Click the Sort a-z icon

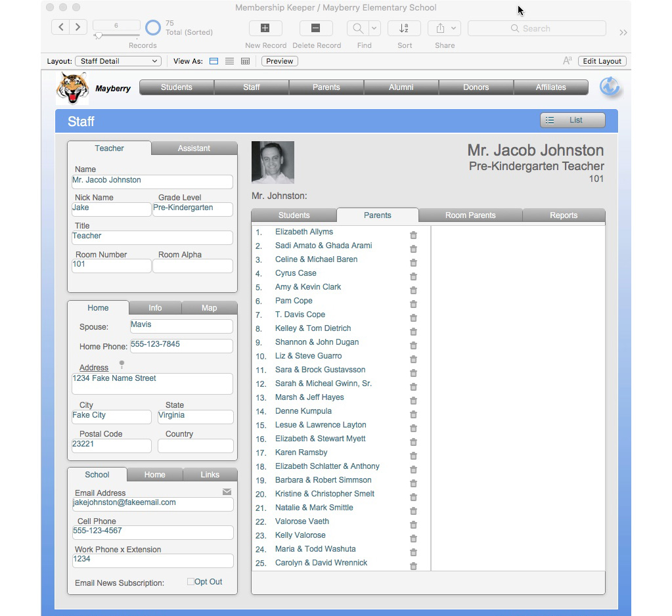click(404, 28)
